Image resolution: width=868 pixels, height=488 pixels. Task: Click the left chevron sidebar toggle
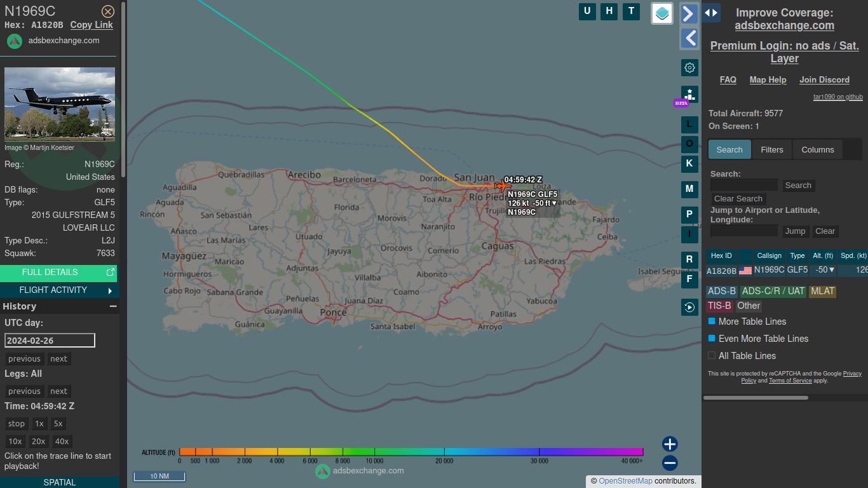pyautogui.click(x=689, y=38)
